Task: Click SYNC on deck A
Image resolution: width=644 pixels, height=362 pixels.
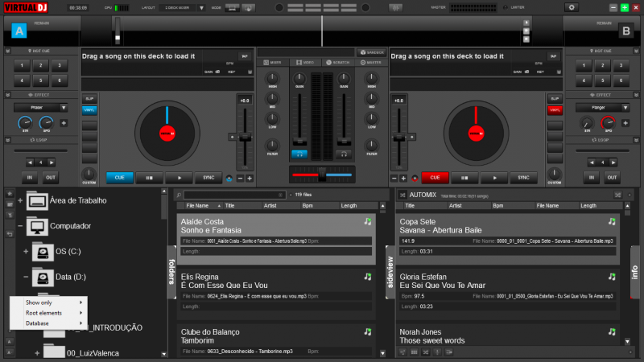Action: coord(208,178)
